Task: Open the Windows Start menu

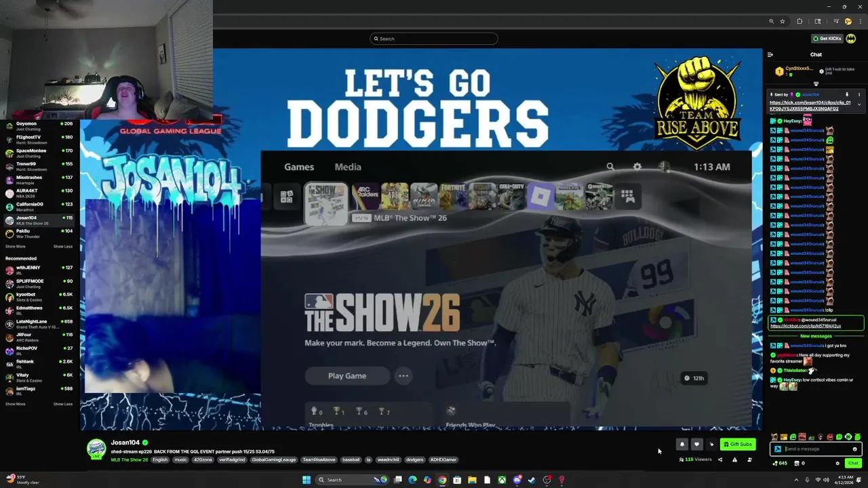Action: (x=307, y=480)
